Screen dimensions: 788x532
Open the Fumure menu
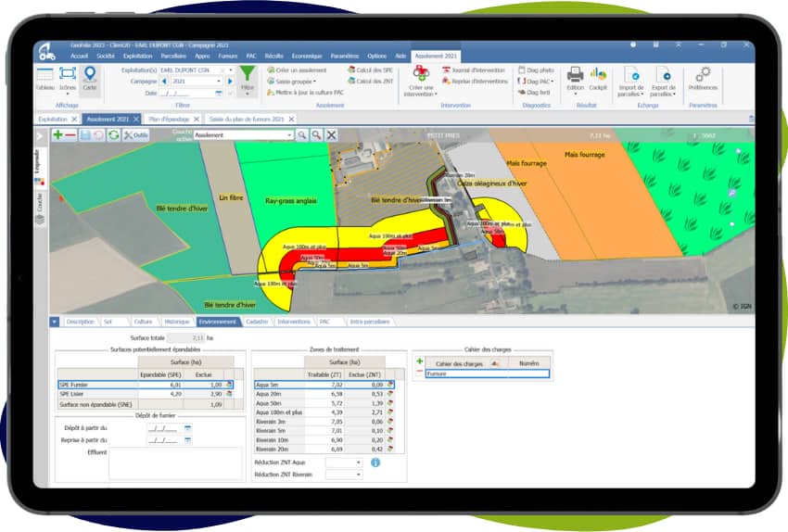point(228,56)
